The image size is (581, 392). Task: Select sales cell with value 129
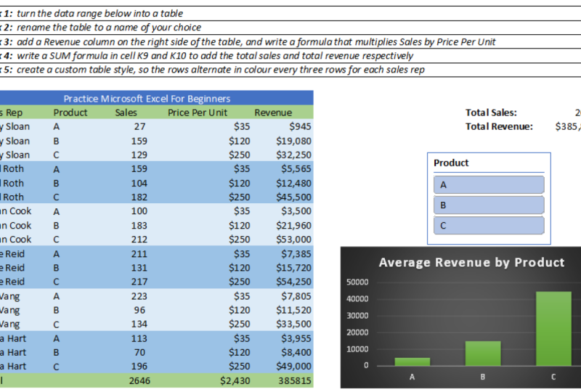click(x=139, y=155)
